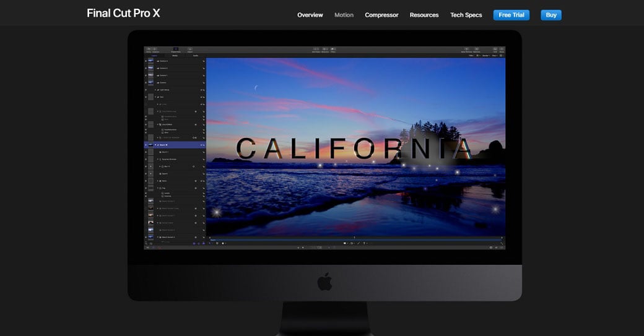This screenshot has width=644, height=336.
Task: Click the Library icon in Motion toolbar
Action: pyautogui.click(x=149, y=50)
